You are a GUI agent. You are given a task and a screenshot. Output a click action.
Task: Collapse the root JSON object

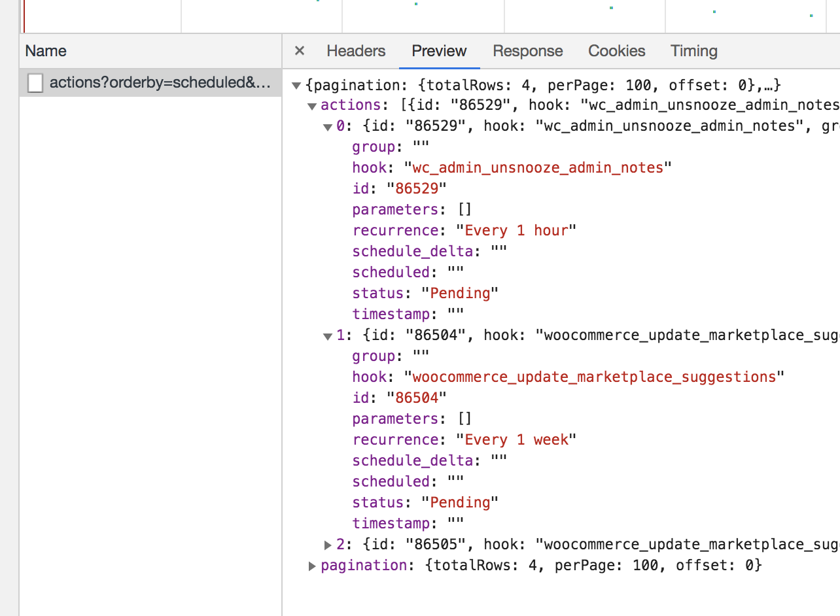click(298, 85)
